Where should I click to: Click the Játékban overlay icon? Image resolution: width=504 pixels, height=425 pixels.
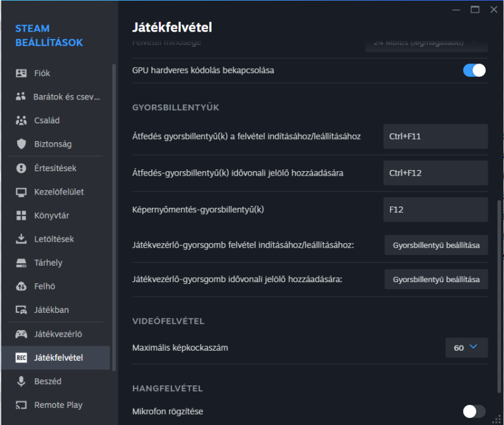(21, 310)
